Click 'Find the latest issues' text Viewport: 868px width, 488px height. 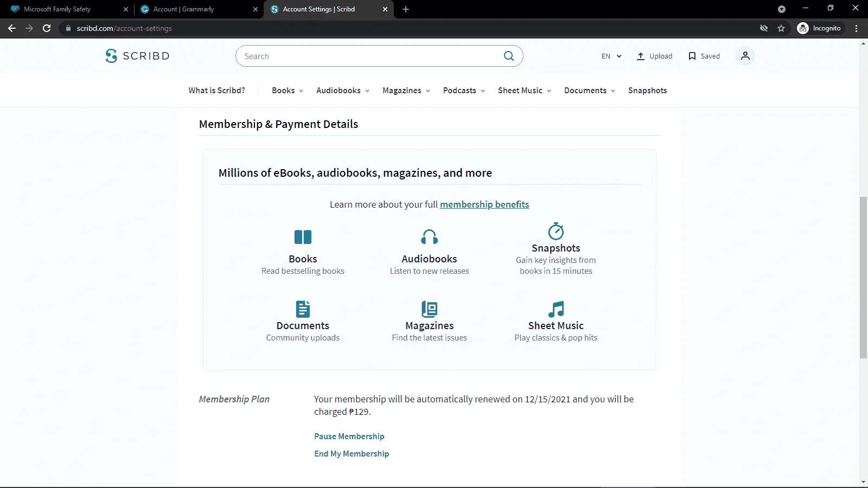tap(429, 338)
